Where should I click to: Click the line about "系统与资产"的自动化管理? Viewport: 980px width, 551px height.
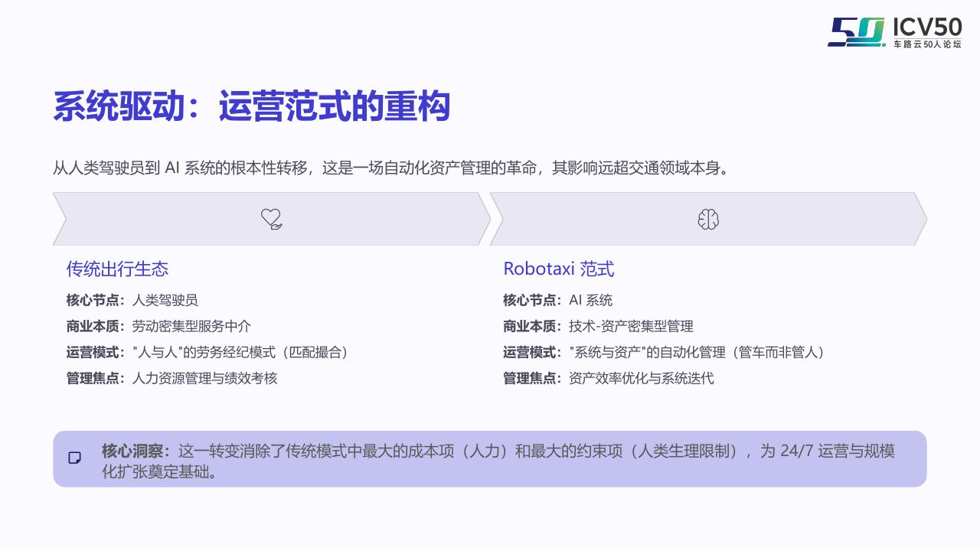pyautogui.click(x=664, y=352)
